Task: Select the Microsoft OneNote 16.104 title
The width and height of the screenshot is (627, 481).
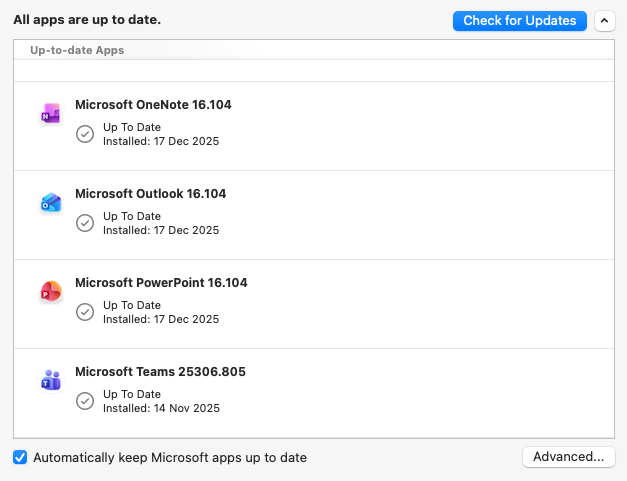Action: (153, 105)
